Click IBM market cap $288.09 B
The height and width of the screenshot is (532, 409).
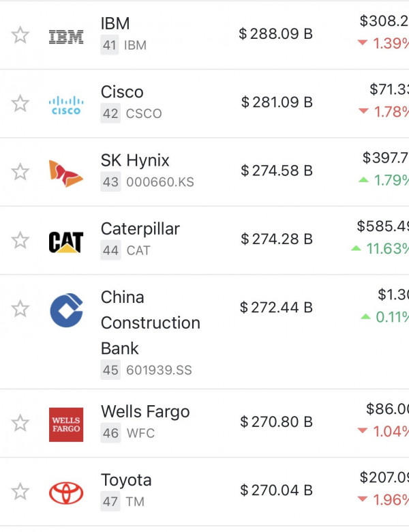(x=275, y=33)
